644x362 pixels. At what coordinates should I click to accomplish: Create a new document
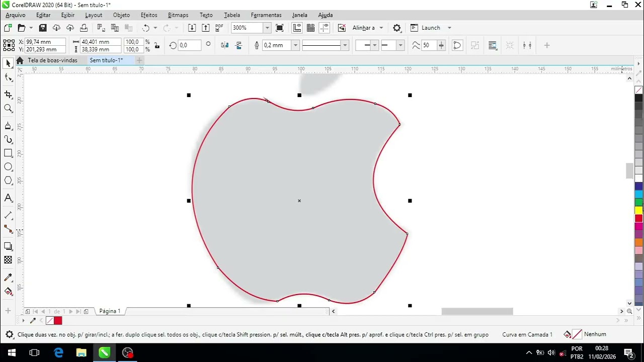click(8, 28)
